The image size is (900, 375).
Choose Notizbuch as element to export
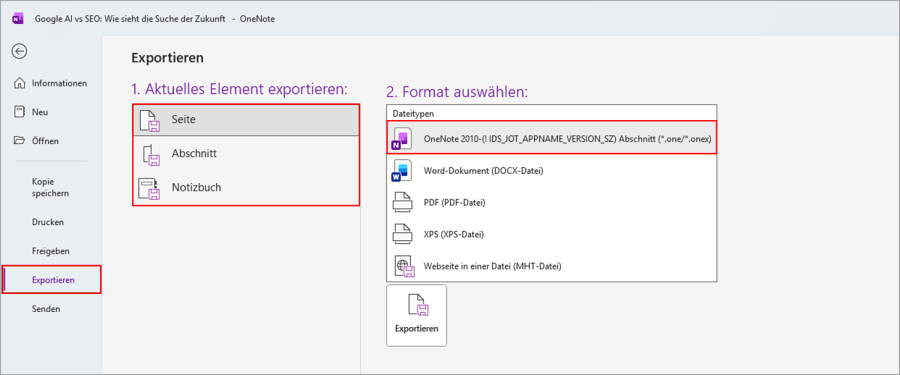point(246,188)
